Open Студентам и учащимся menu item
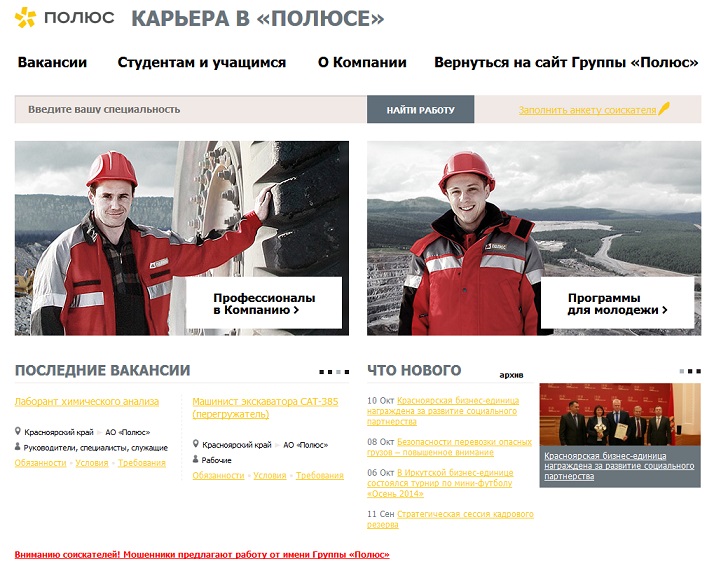The image size is (707, 578). 202,62
